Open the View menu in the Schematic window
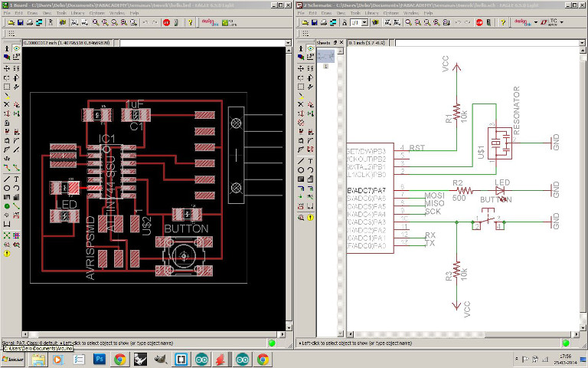 pos(341,13)
